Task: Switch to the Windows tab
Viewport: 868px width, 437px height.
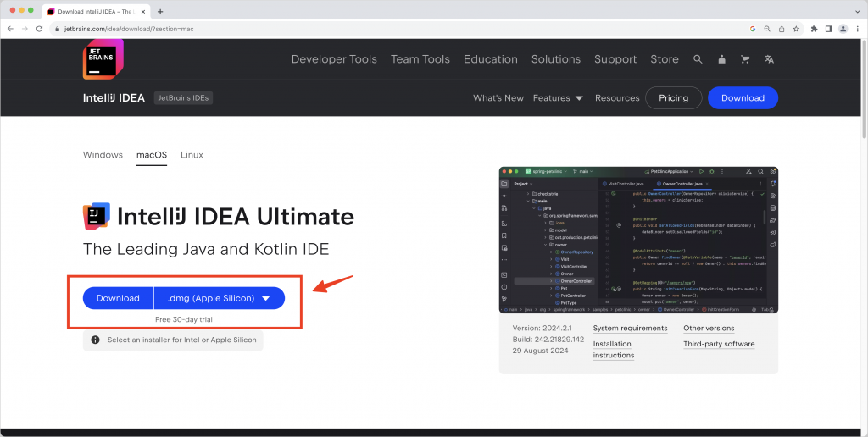Action: [103, 155]
